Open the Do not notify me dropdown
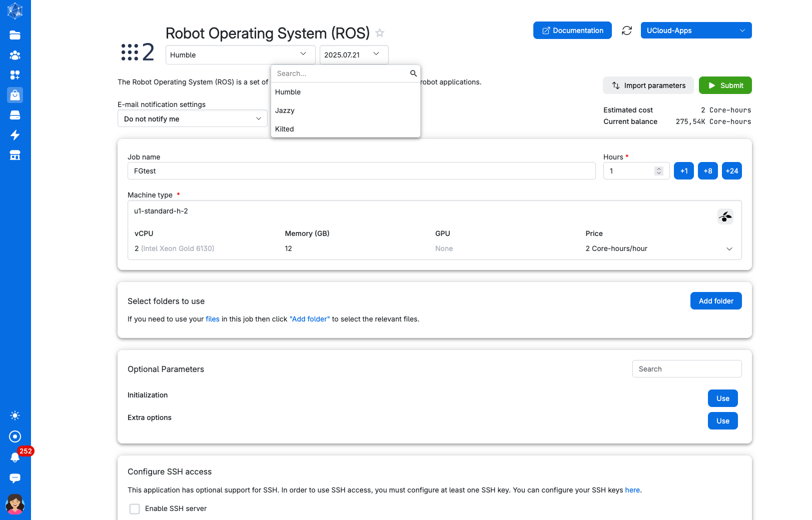This screenshot has height=520, width=812. pos(193,118)
